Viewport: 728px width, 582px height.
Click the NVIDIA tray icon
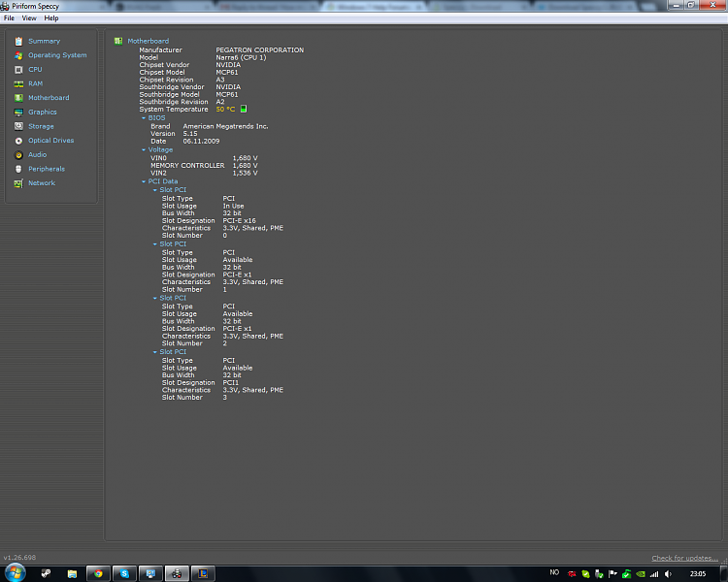(x=641, y=574)
